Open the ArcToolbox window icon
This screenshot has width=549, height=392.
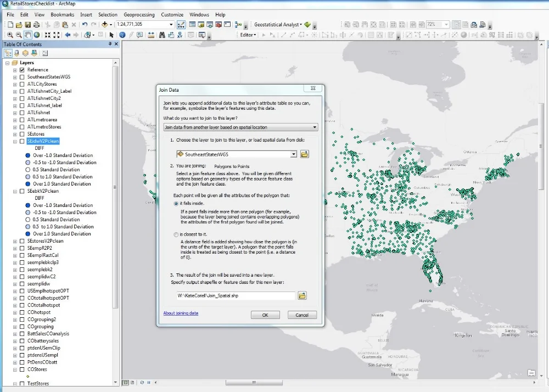[219, 25]
